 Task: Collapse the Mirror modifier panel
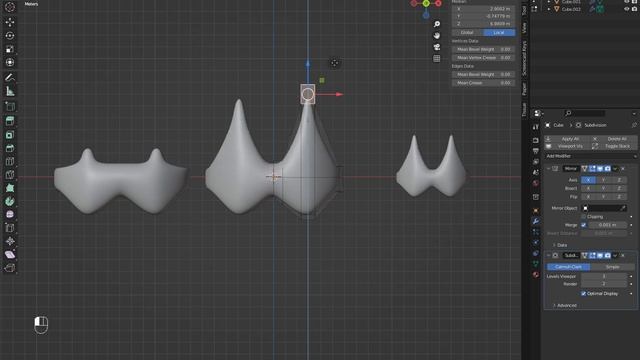549,169
